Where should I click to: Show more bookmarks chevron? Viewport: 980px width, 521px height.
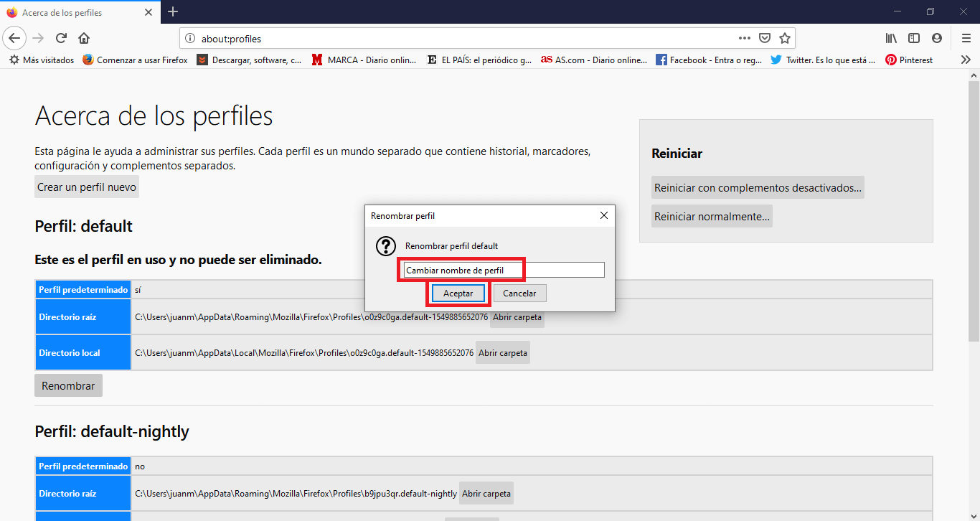966,60
